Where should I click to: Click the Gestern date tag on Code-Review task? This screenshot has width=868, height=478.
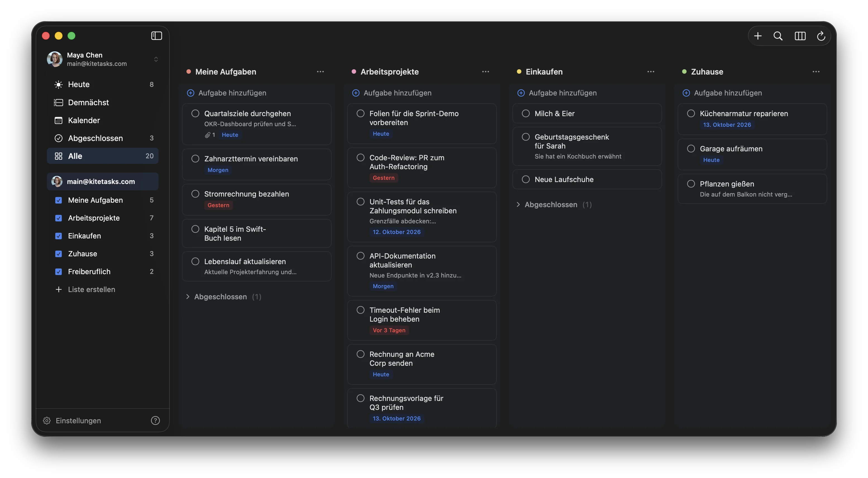[383, 178]
